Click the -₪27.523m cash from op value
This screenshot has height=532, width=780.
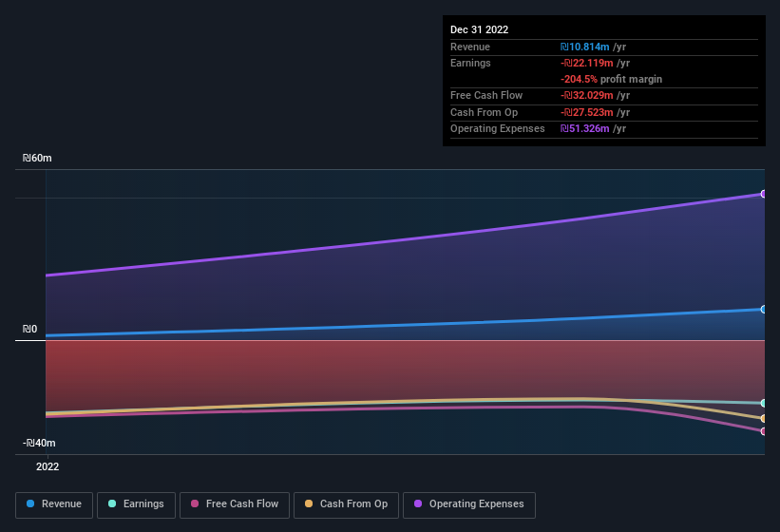tap(586, 112)
